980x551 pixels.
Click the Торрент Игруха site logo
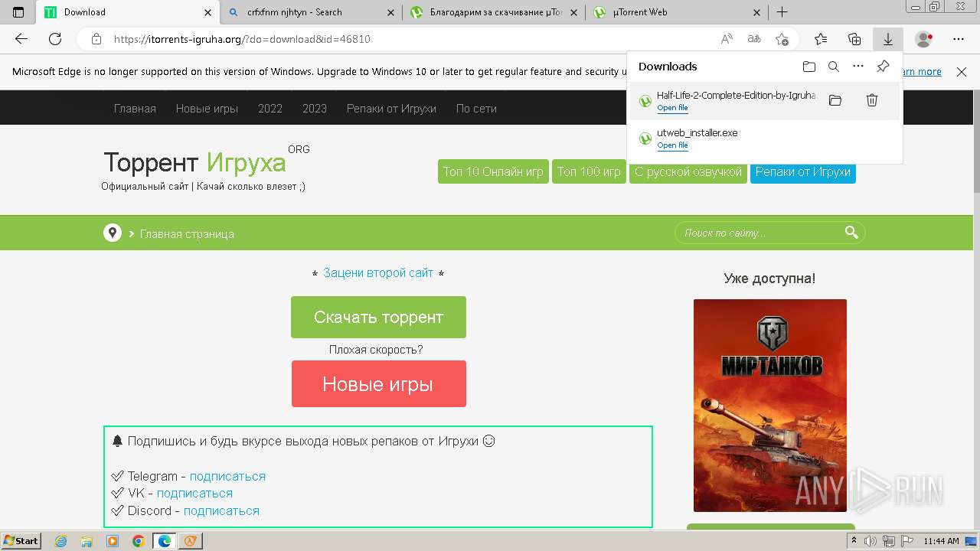[194, 162]
